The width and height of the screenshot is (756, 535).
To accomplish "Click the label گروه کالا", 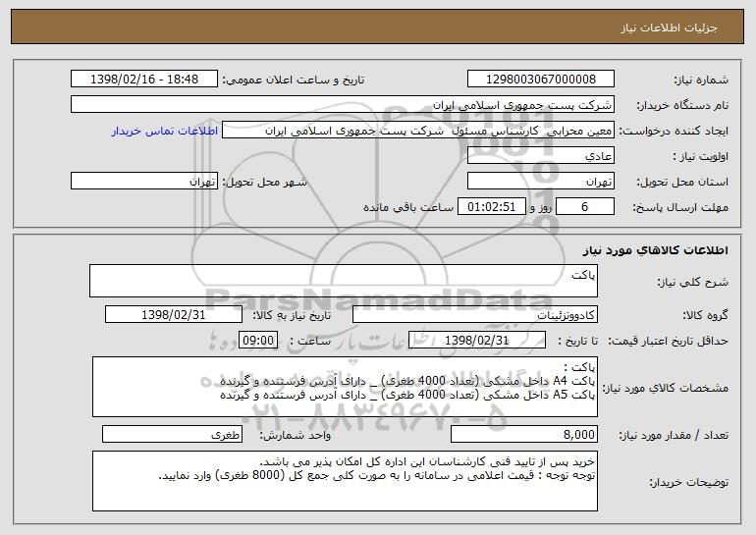I will [x=705, y=315].
